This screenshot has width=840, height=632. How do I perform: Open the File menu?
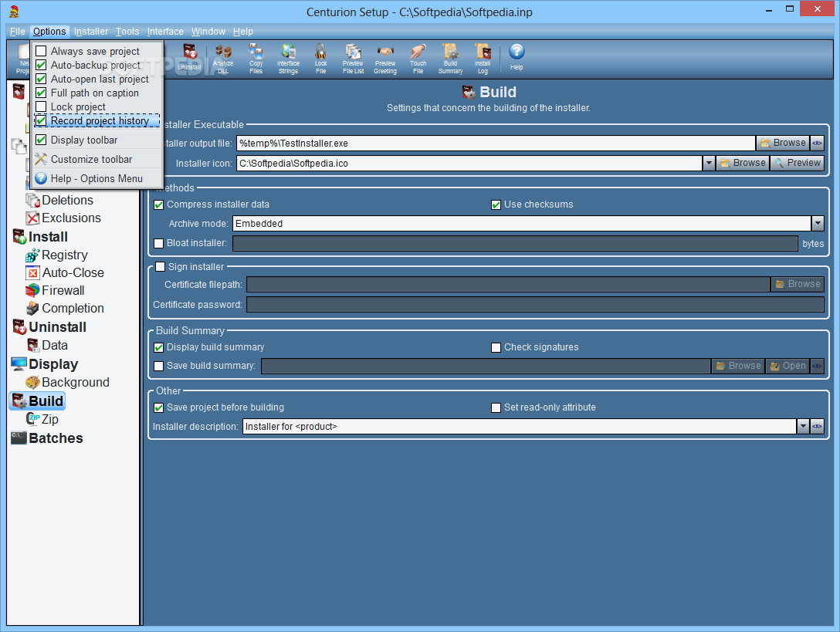(x=17, y=32)
